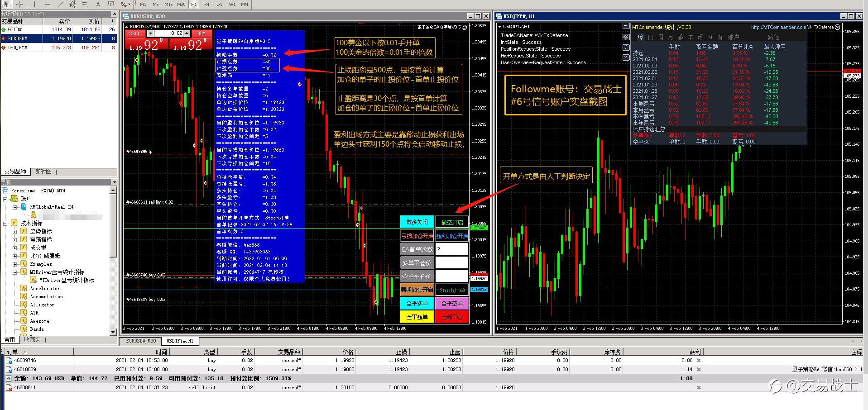Decrease lot volume with down arrow

click(150, 33)
